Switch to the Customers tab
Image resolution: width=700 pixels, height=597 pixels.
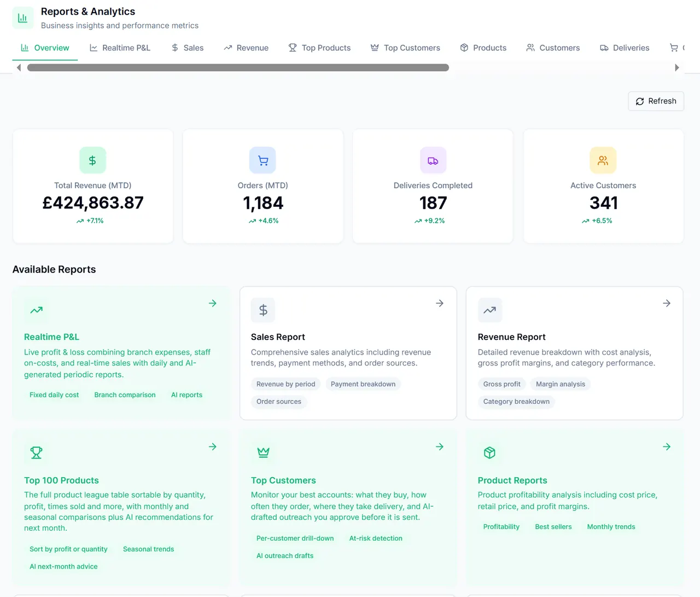click(553, 48)
